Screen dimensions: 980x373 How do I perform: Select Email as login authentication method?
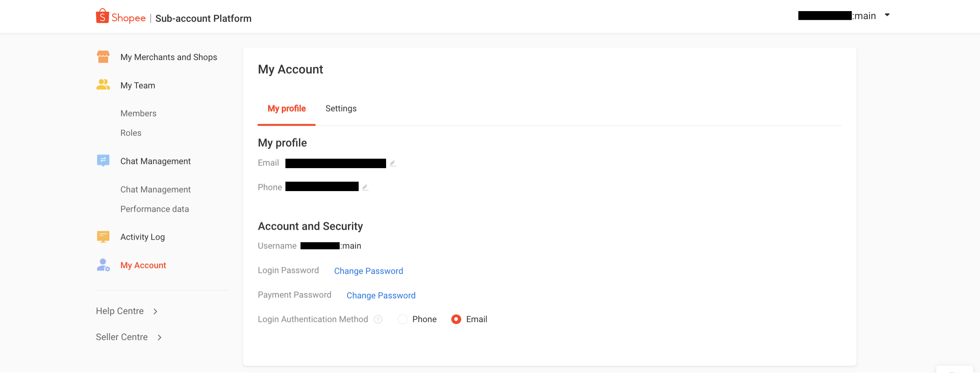456,319
